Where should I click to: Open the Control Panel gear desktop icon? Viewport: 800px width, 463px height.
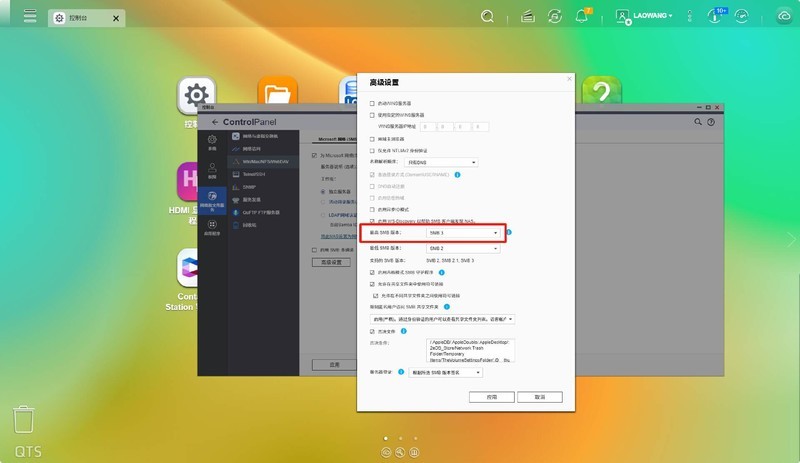coord(196,95)
